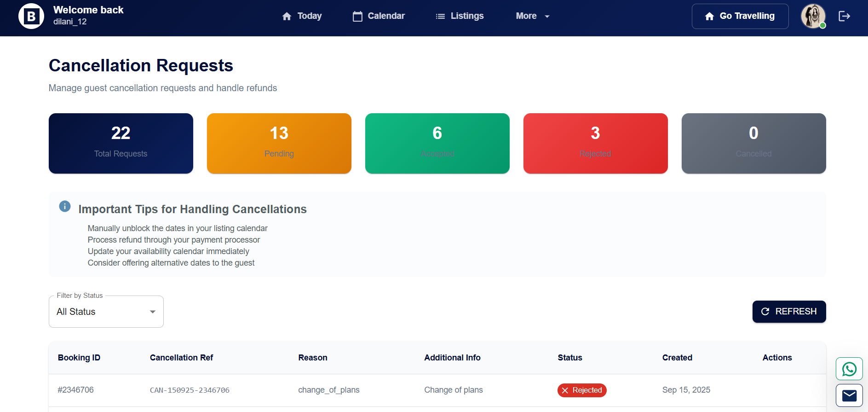Click the user profile avatar
Screen dimensions: 868x412
click(x=813, y=16)
